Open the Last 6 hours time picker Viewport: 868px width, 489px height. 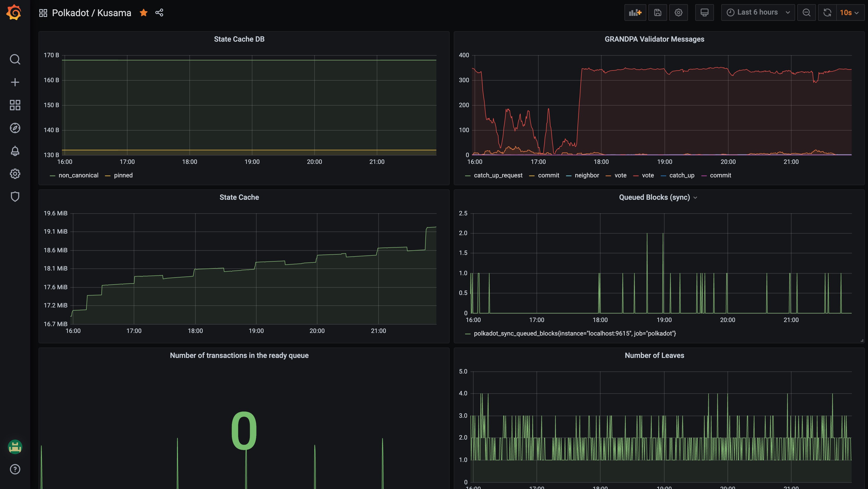757,12
